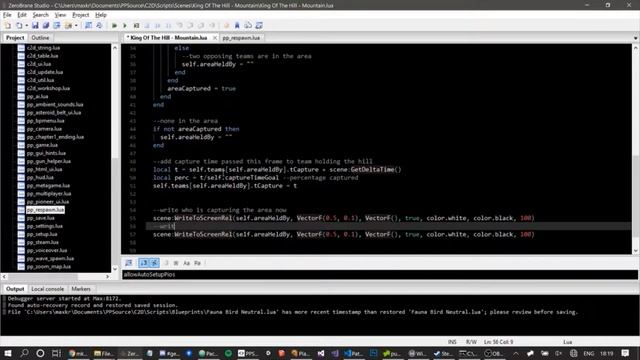640x360 pixels.
Task: Toggle search direction down option
Action: tap(144, 263)
